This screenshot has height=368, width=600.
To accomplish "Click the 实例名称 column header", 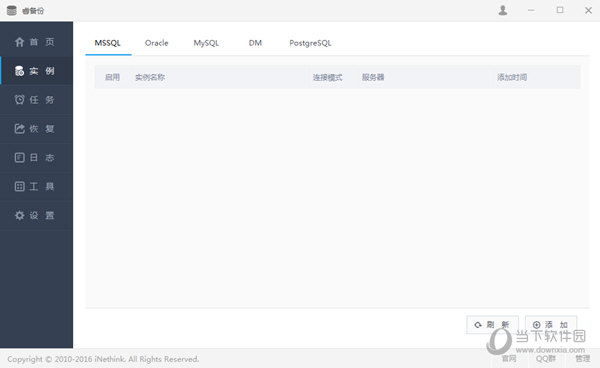I will [x=150, y=77].
